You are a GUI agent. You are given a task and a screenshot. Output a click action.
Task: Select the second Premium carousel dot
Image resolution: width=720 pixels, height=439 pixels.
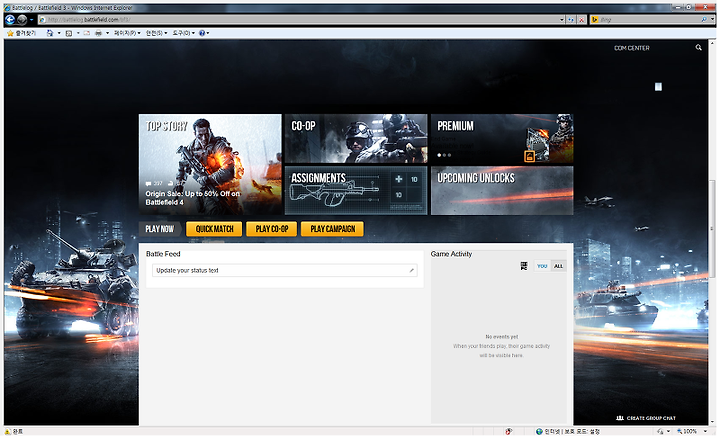444,155
